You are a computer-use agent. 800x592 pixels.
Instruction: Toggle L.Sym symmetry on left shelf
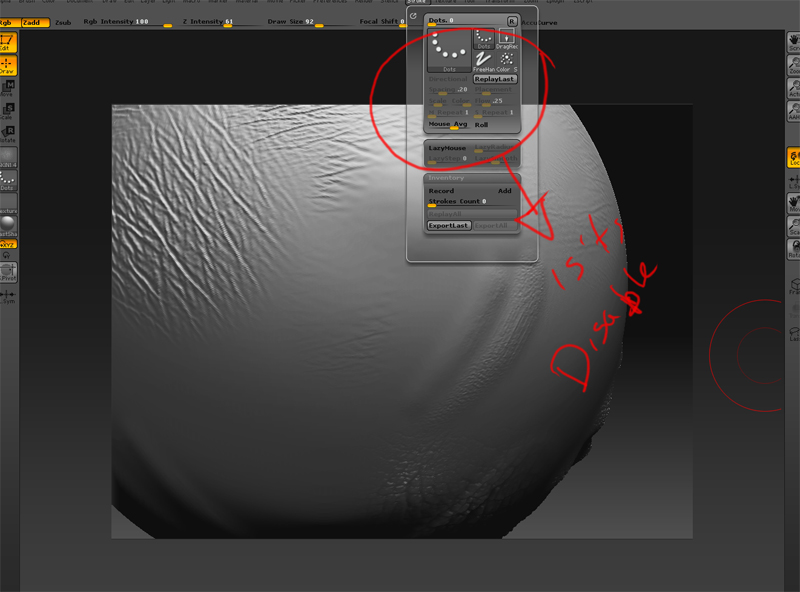click(x=8, y=297)
